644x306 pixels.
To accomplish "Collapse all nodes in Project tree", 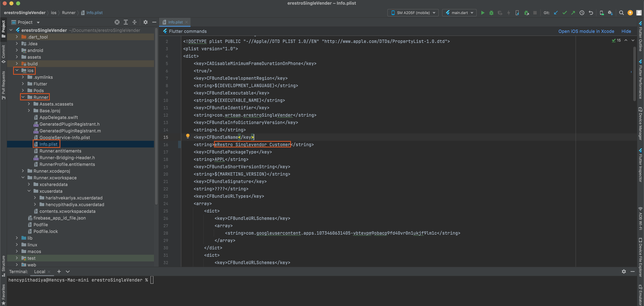I will point(134,22).
